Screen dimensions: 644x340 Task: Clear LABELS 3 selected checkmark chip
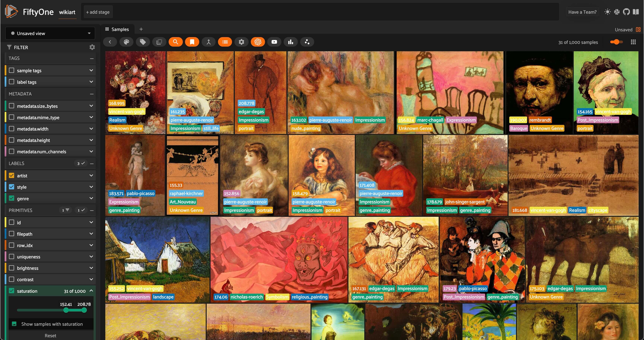[x=81, y=163]
